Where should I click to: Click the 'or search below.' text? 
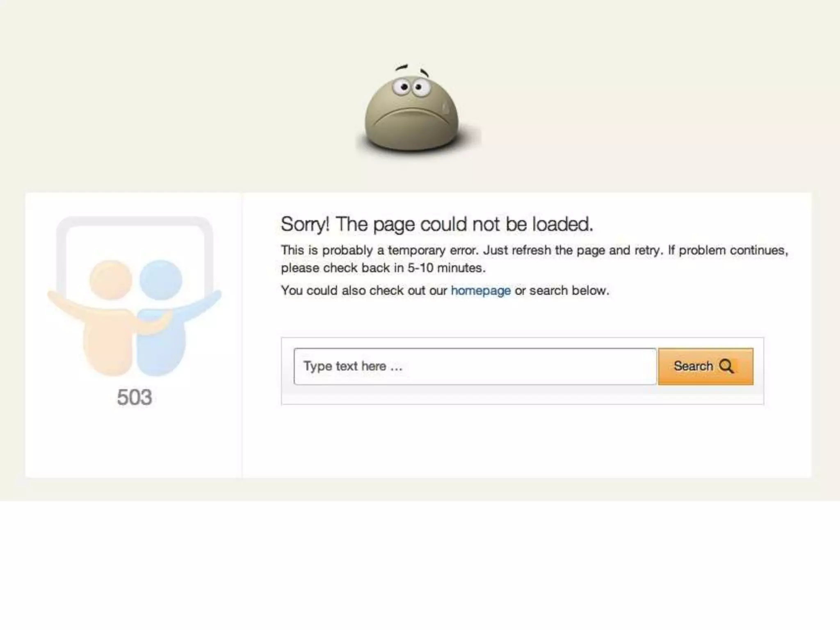[x=562, y=291]
